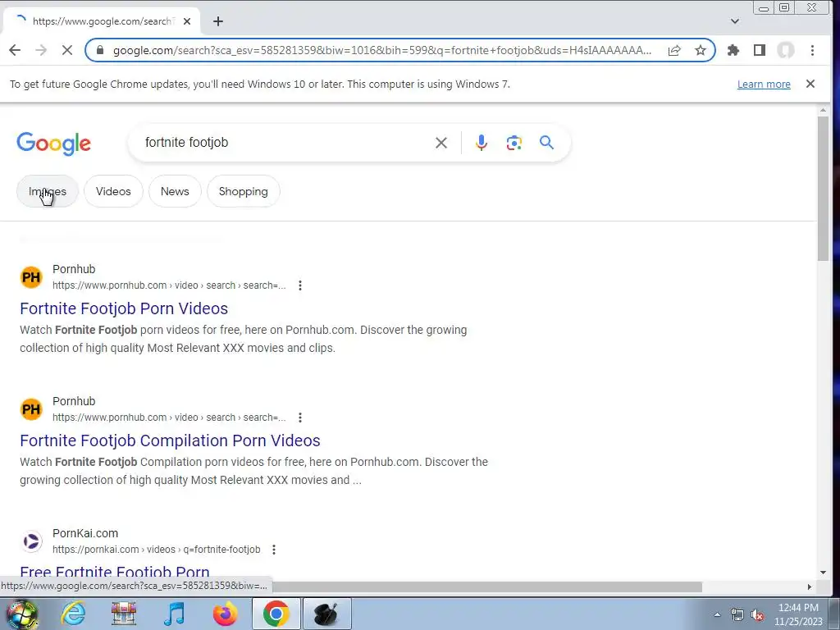Screen dimensions: 840x630
Task: Open more options for PornKai.com result
Action: (x=274, y=550)
